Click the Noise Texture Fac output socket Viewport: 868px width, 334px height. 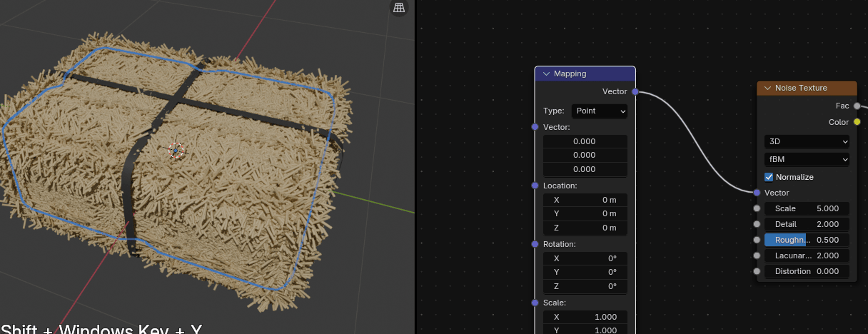tap(857, 106)
